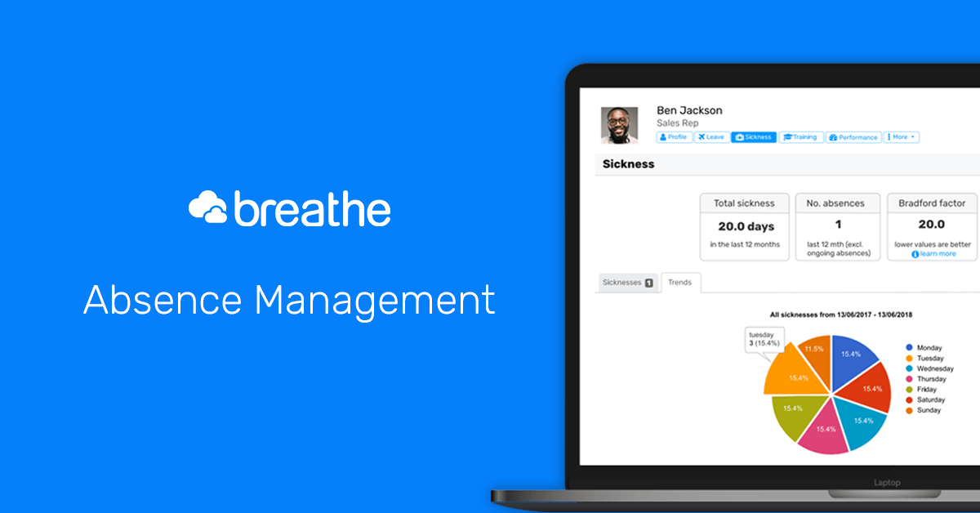Select the Trends tab
980x513 pixels.
click(679, 283)
